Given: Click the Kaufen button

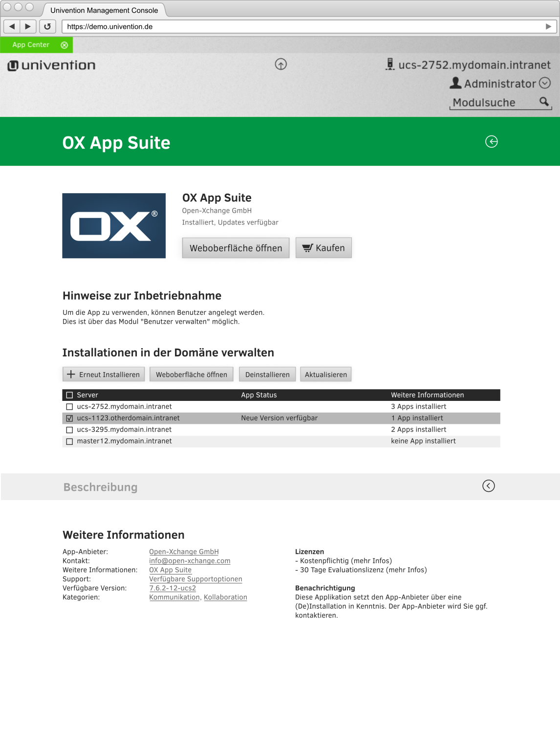Looking at the screenshot, I should tap(323, 248).
